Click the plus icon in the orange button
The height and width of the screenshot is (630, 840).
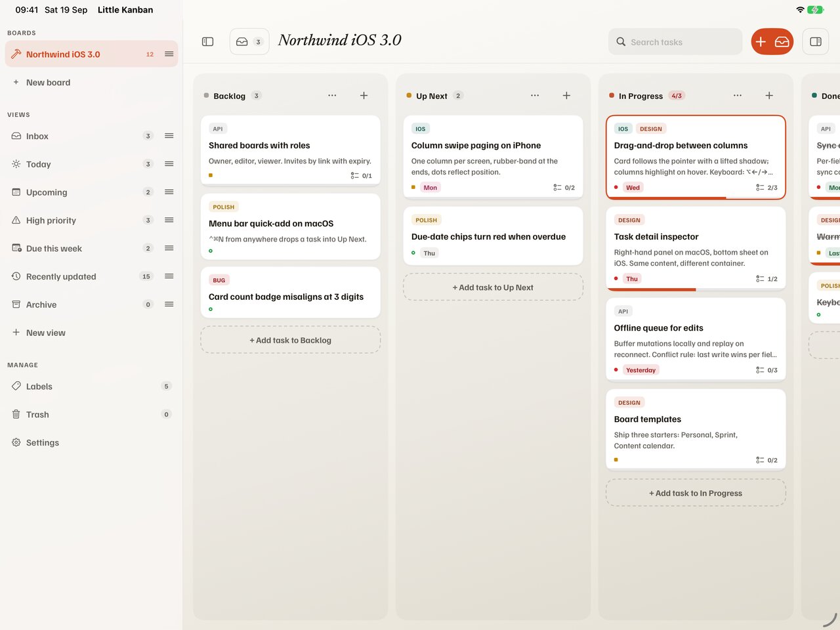(x=761, y=41)
